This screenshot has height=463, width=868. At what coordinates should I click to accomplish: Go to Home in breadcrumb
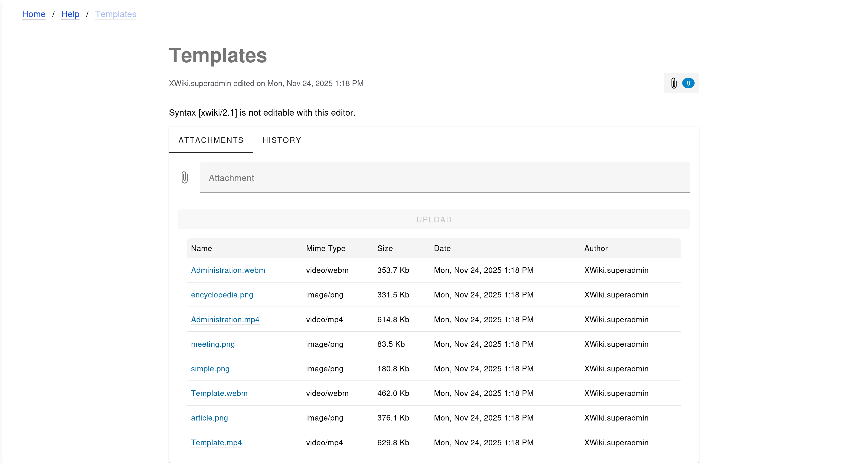coord(34,14)
